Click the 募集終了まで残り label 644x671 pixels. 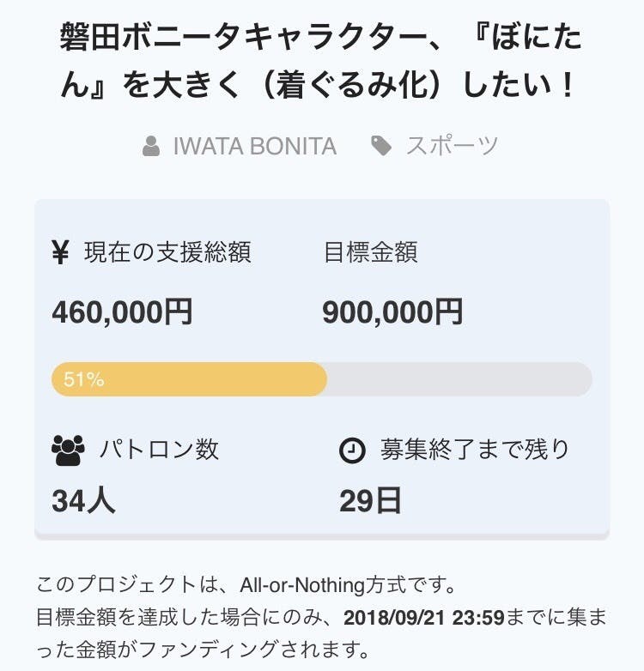click(x=475, y=450)
